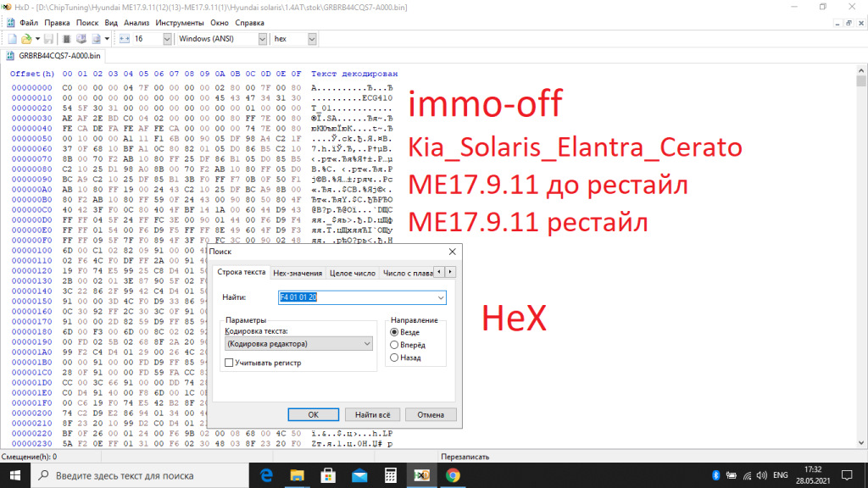Open the Инструменты menu
868x488 pixels.
click(x=180, y=23)
